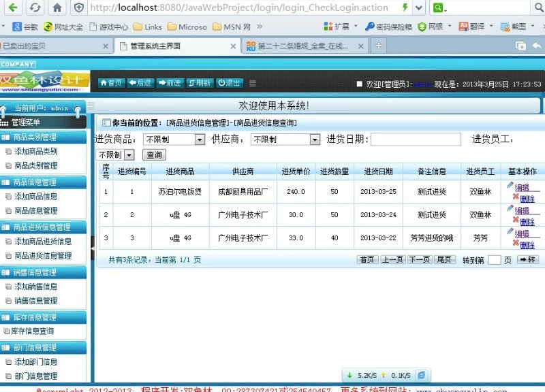The image size is (545, 392).
Task: Open the Microso bookmark folder
Action: pos(187,27)
